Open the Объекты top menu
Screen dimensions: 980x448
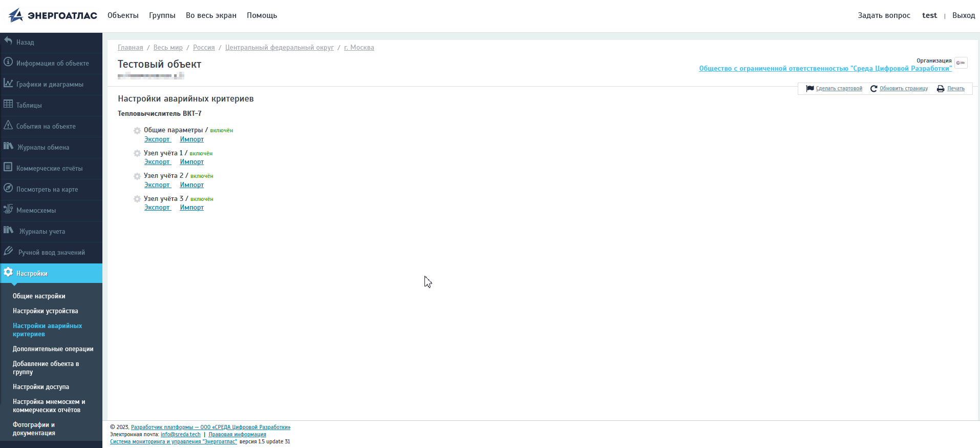point(123,15)
